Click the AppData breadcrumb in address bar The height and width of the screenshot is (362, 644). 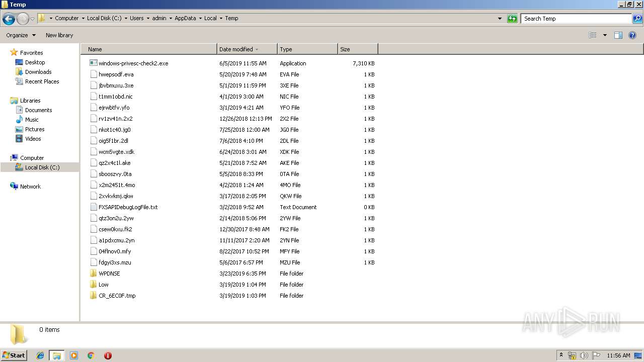185,18
